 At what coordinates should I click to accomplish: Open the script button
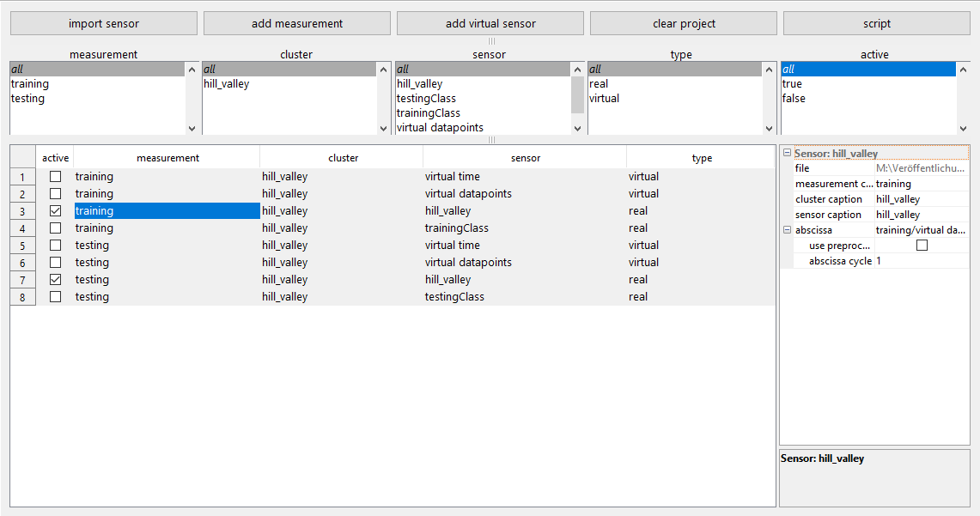(x=876, y=23)
